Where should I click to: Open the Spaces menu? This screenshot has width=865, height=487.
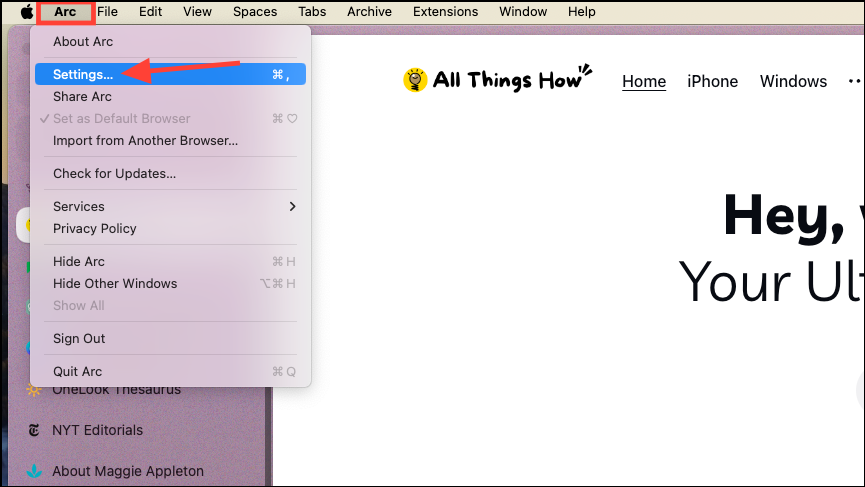255,12
